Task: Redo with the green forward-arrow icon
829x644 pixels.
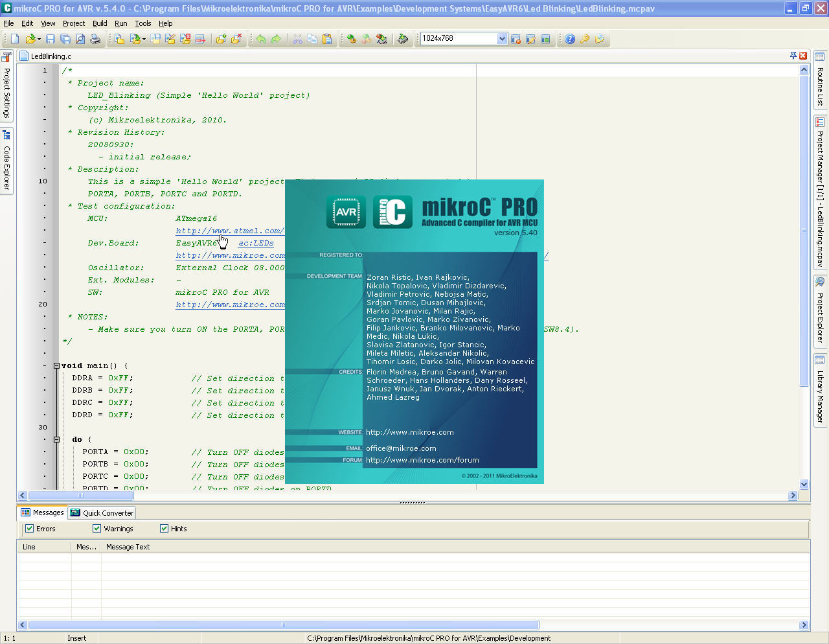Action: click(x=276, y=39)
